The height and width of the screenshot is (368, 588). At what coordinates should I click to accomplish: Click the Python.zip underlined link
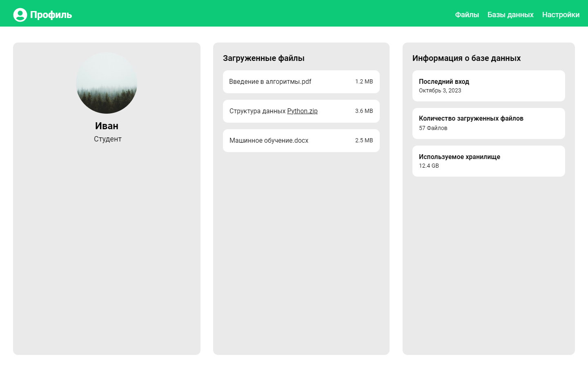coord(302,111)
